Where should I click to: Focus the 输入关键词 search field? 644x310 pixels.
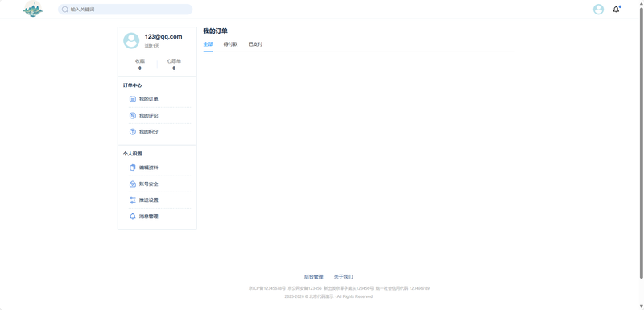126,10
